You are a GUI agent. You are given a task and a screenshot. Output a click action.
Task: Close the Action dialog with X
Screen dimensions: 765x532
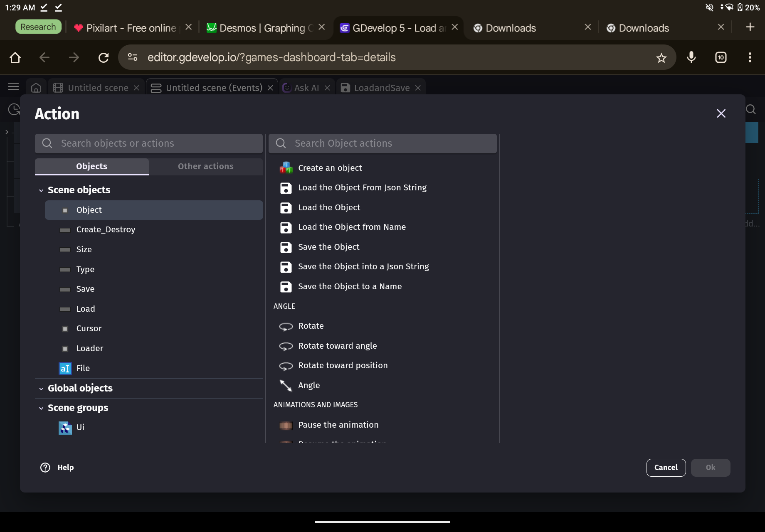coord(721,113)
